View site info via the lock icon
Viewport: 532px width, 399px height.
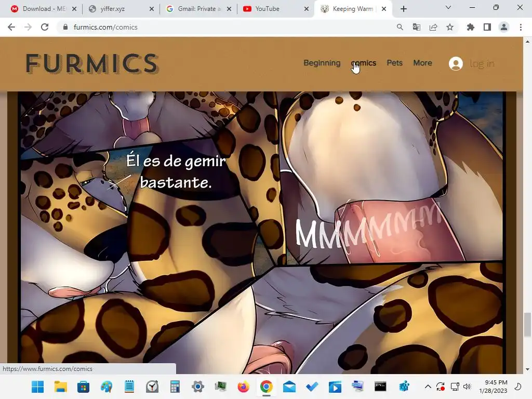tap(65, 27)
